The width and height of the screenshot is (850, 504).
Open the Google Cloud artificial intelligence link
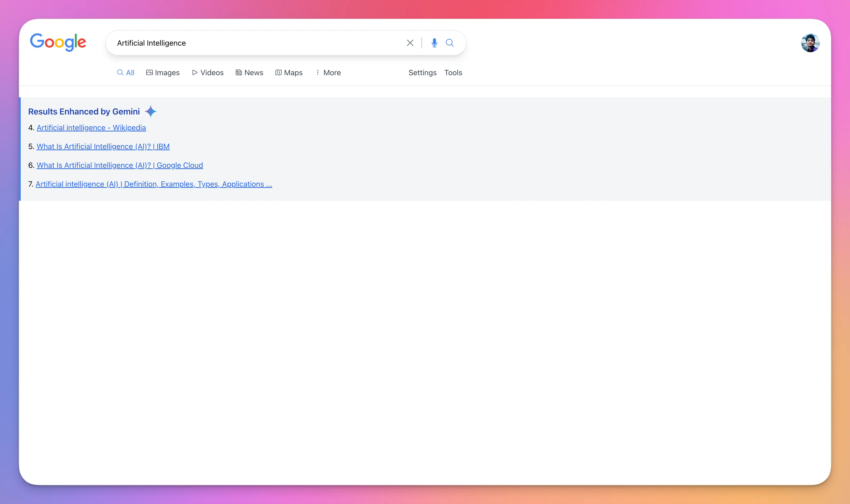coord(120,165)
